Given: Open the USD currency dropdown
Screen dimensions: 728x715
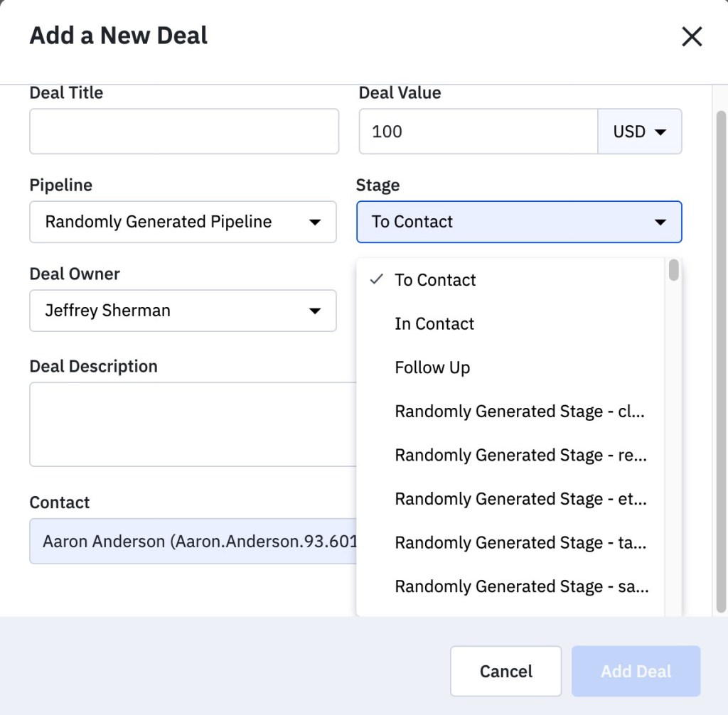Looking at the screenshot, I should point(639,131).
